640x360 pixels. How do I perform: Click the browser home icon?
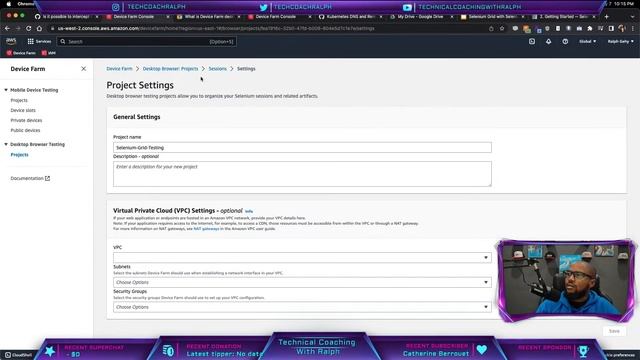pos(39,29)
